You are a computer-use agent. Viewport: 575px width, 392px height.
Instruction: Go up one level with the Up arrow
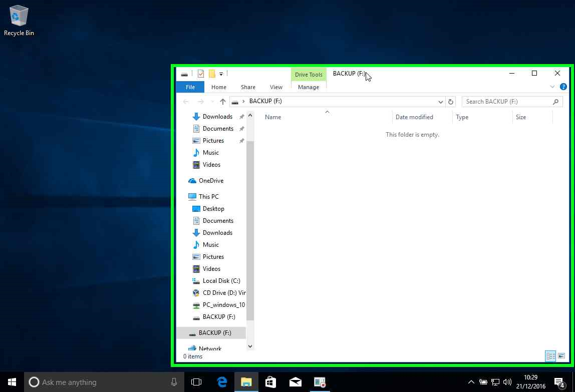[222, 102]
